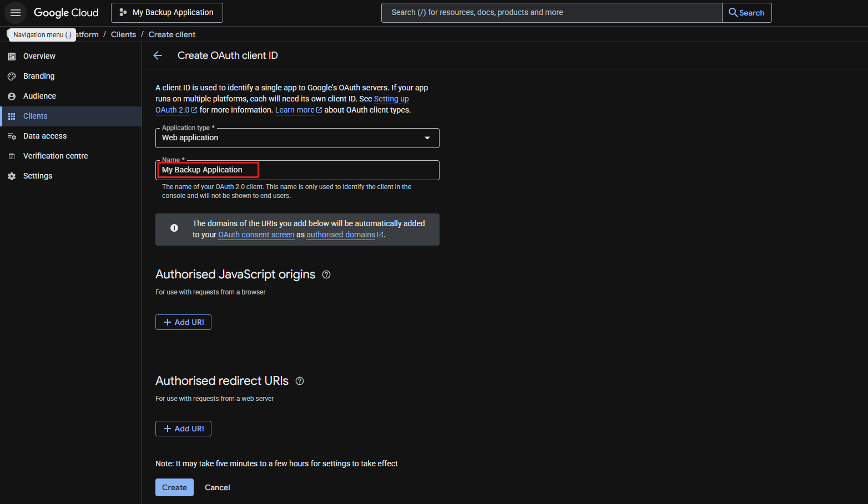Image resolution: width=868 pixels, height=504 pixels.
Task: Click the Verification centre checkbox icon
Action: 12,156
